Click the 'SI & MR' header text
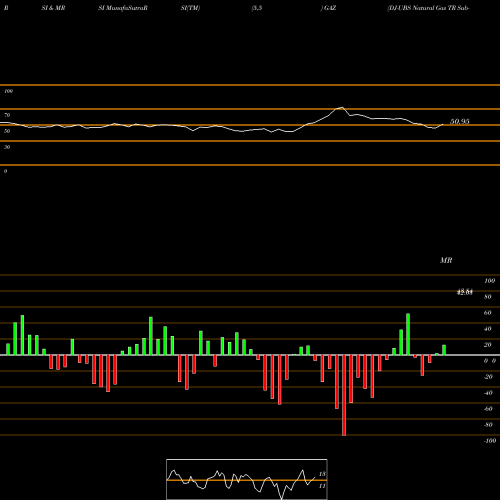This screenshot has height=500, width=500. coord(53,8)
